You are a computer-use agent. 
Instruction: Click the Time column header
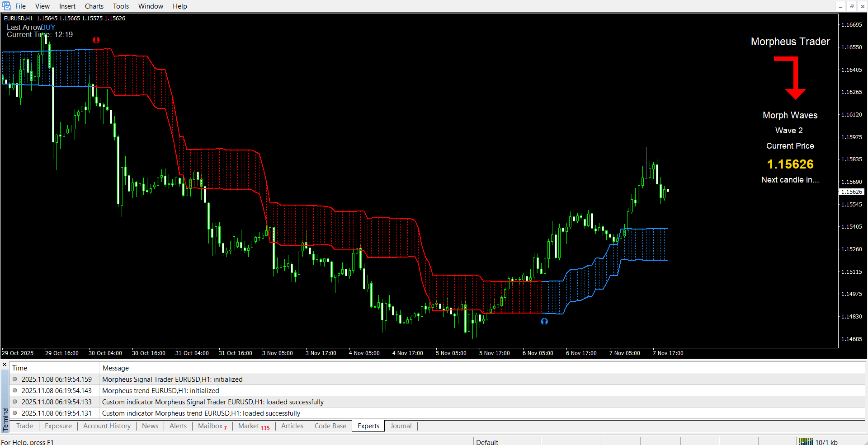[x=20, y=368]
